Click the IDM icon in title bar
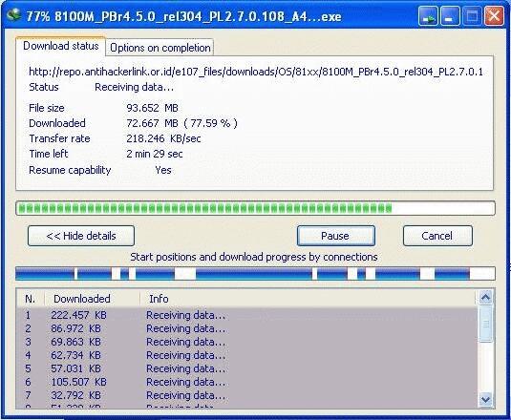Viewport: 511px width, 420px height. click(13, 15)
